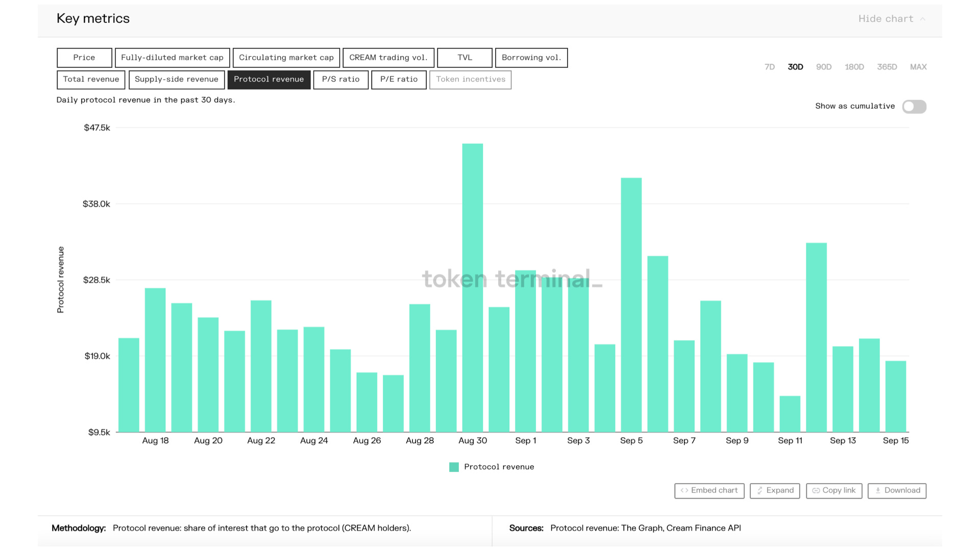Select the Token incentives metric
This screenshot has width=980, height=551.
point(470,80)
